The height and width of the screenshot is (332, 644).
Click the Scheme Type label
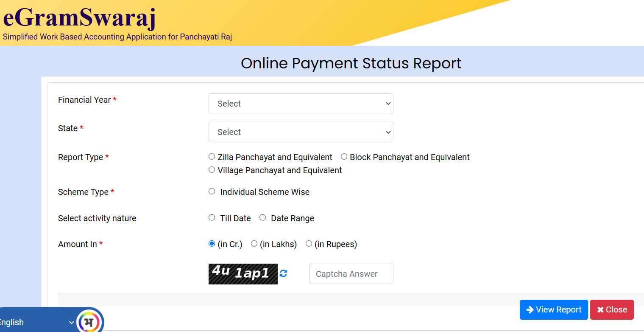click(x=83, y=192)
